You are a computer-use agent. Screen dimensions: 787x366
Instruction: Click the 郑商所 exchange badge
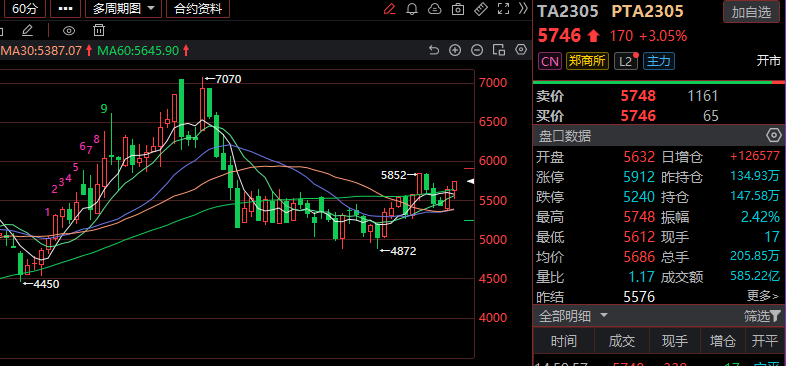[587, 62]
